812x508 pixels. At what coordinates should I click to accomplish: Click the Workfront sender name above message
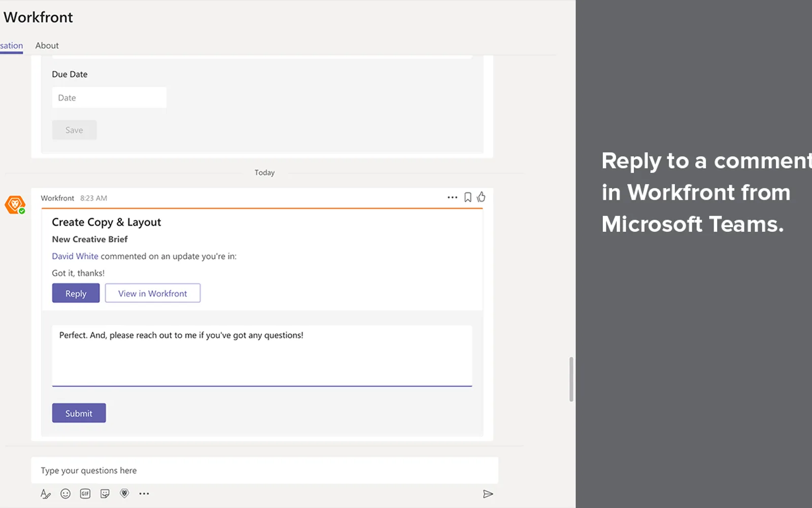point(57,198)
